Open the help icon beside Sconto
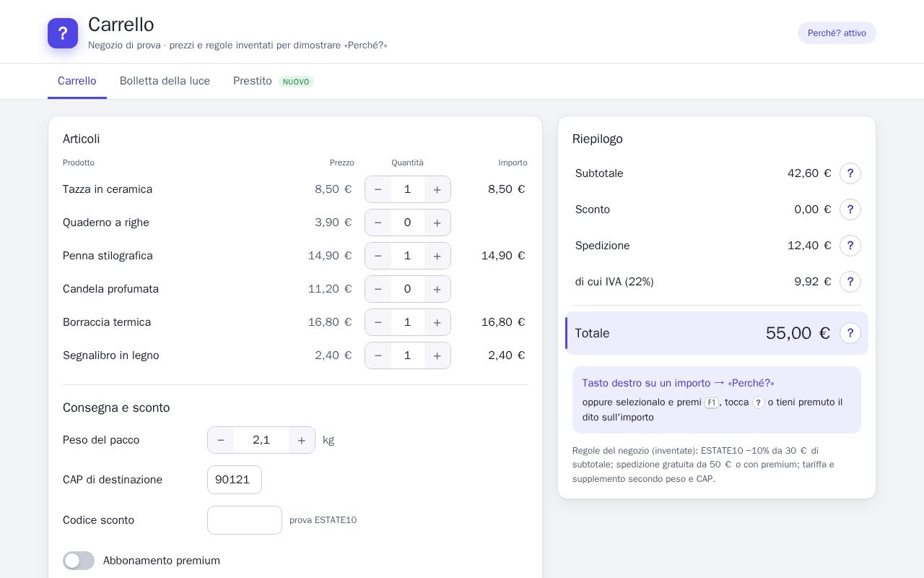 [850, 210]
